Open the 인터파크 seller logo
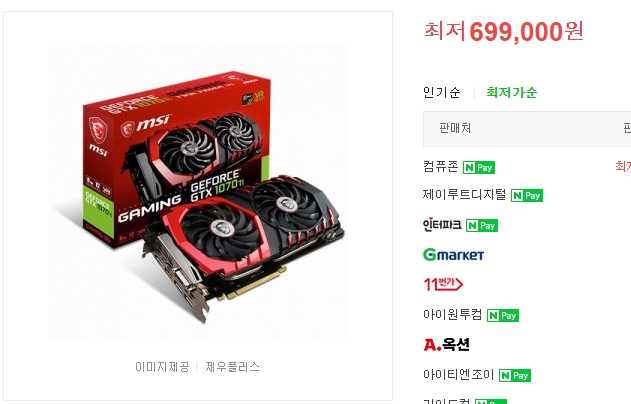Image resolution: width=631 pixels, height=404 pixels. [x=442, y=225]
